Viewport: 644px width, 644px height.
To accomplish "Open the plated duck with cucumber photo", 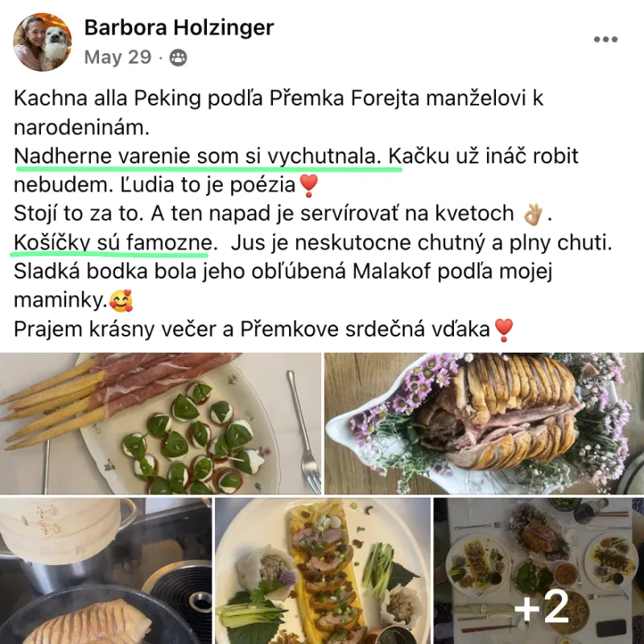I will point(323,571).
